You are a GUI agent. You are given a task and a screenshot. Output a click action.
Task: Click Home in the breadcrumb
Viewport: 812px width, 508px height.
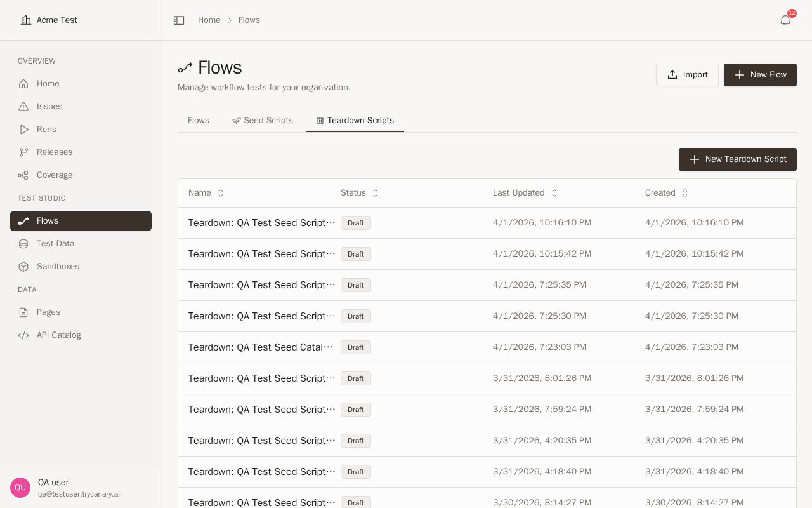tap(209, 20)
